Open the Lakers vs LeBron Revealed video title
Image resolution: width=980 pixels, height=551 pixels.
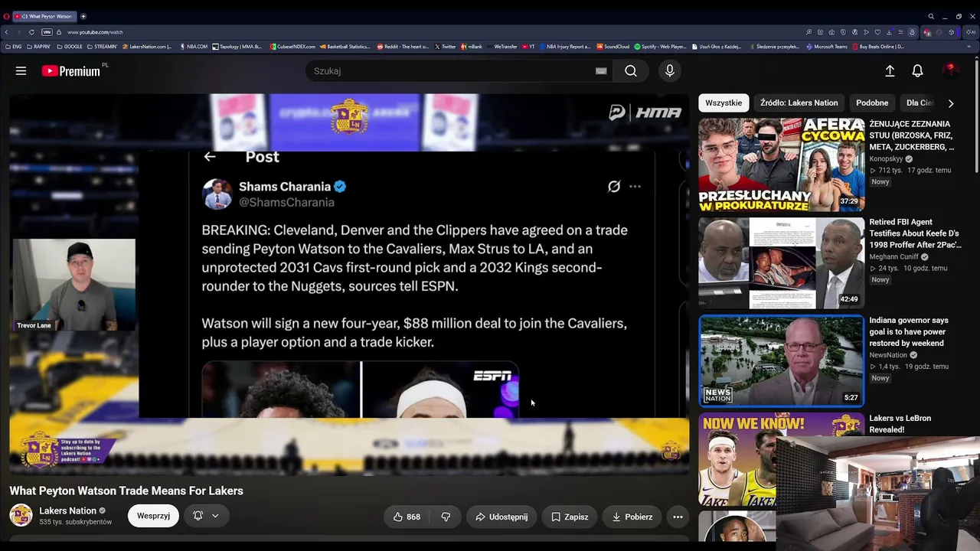coord(900,424)
